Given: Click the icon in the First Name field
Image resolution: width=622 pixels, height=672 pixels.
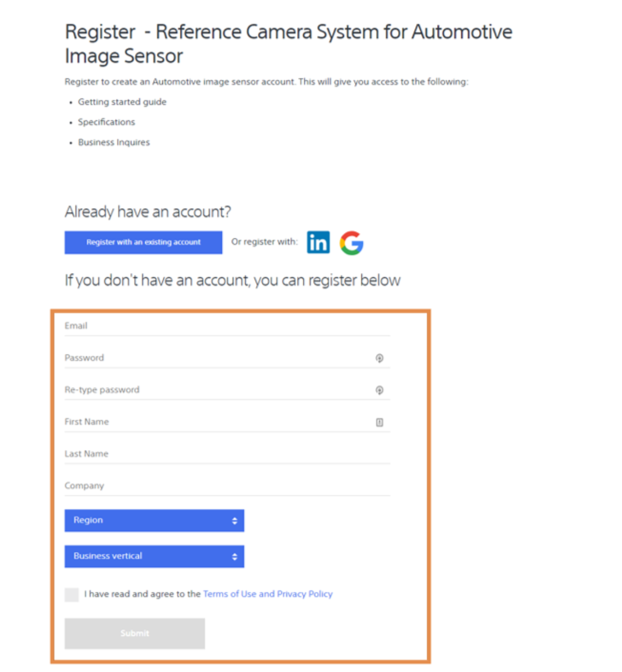Looking at the screenshot, I should click(x=379, y=422).
